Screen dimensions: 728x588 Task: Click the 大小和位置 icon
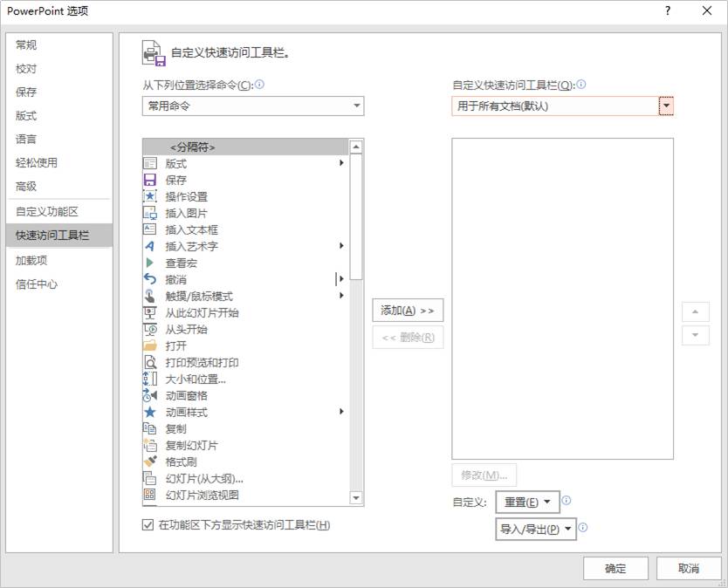pyautogui.click(x=150, y=379)
